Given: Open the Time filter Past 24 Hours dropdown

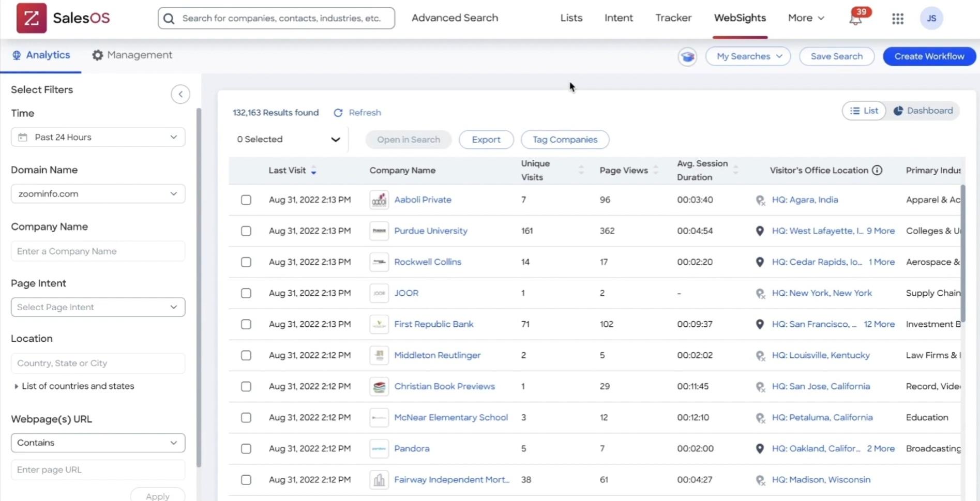Looking at the screenshot, I should pyautogui.click(x=98, y=137).
